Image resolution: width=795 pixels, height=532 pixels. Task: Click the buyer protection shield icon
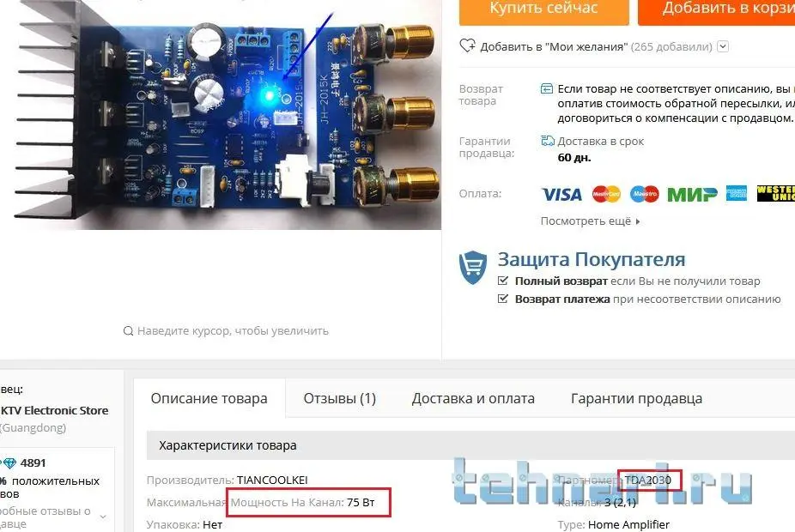472,267
